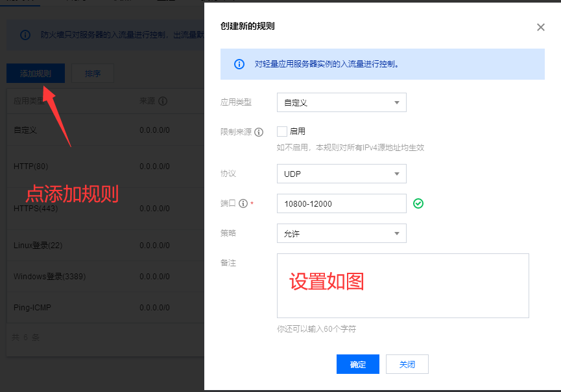Click the info icon next to 限制来源
This screenshot has width=561, height=392.
coord(259,132)
